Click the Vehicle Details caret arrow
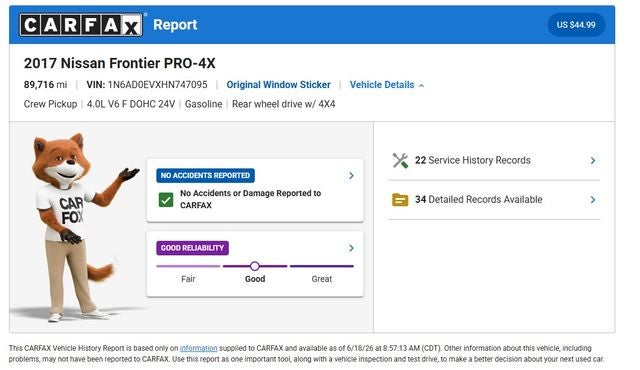640x370 pixels. 422,86
